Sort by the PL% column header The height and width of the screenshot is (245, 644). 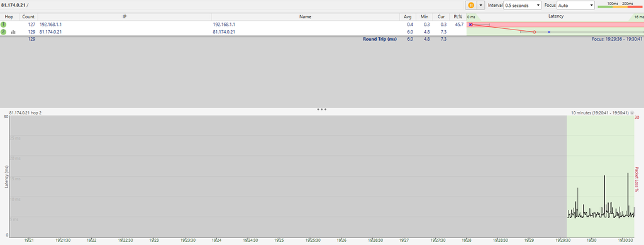pos(458,17)
